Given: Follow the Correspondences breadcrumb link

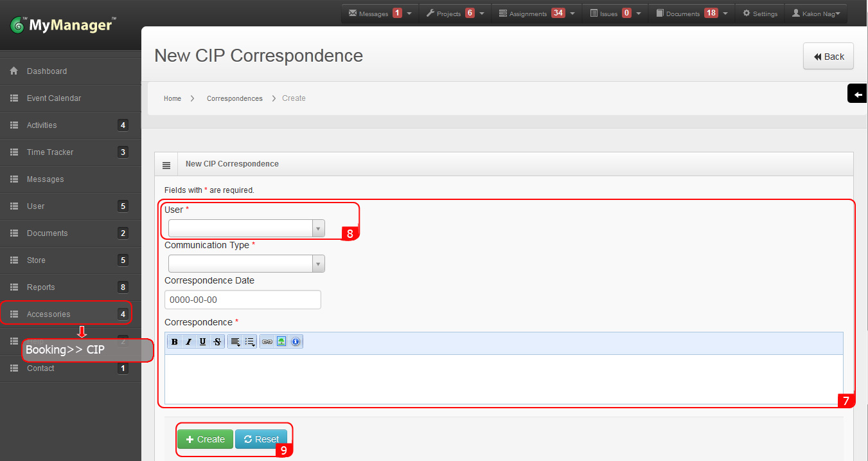Looking at the screenshot, I should click(235, 98).
